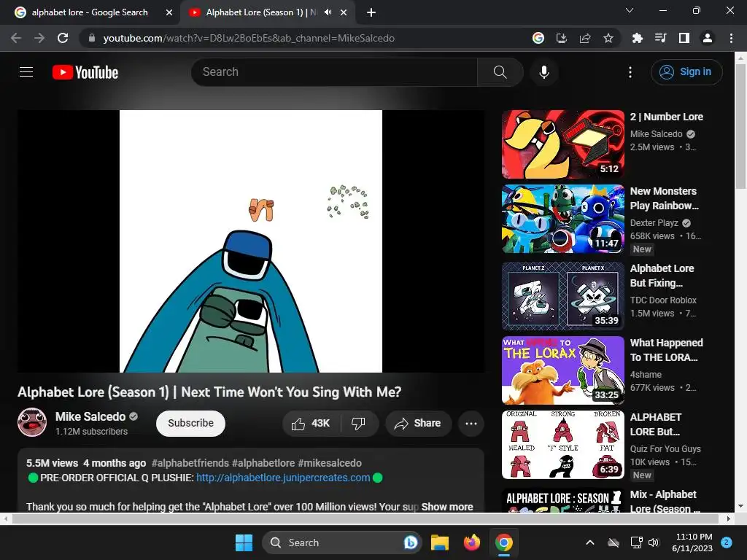Viewport: 747px width, 560px height.
Task: Open alphabetlore.junipercreates.com link
Action: [283, 478]
